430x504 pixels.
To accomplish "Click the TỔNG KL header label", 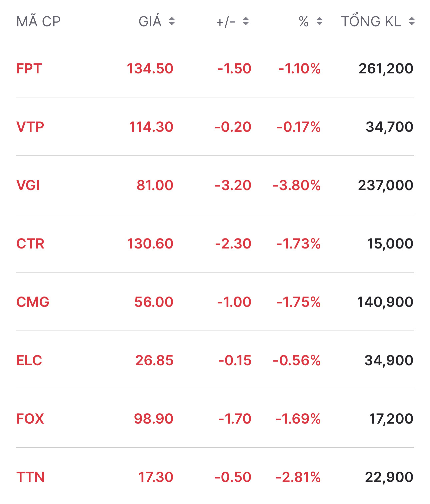I will (371, 22).
